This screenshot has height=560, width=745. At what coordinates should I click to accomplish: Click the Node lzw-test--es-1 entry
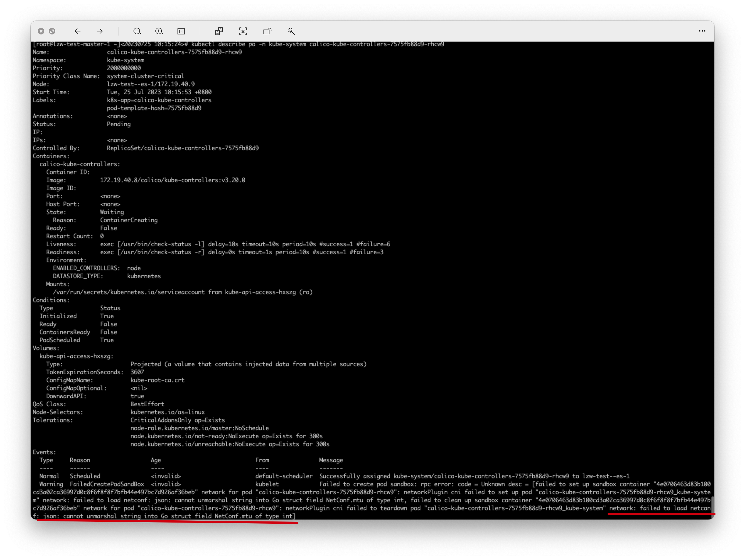[x=151, y=84]
